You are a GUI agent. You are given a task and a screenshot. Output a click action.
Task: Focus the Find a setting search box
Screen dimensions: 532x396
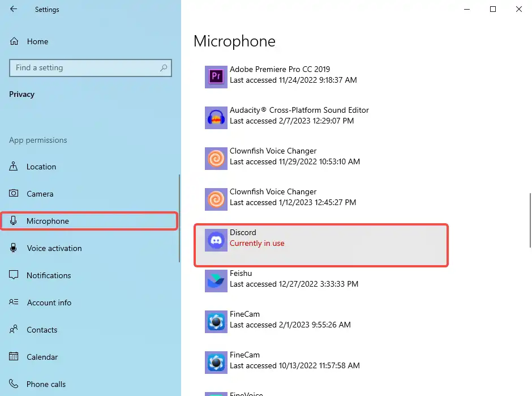(x=91, y=68)
